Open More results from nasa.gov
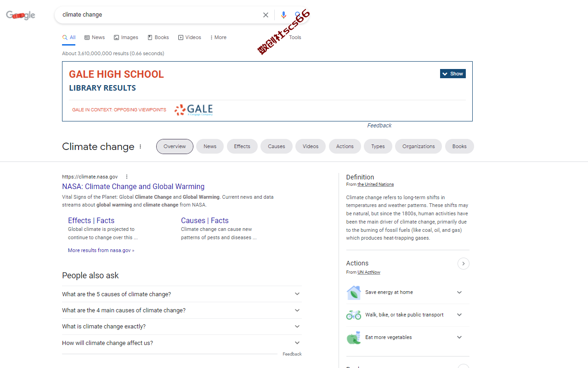The width and height of the screenshot is (588, 368). (x=101, y=251)
